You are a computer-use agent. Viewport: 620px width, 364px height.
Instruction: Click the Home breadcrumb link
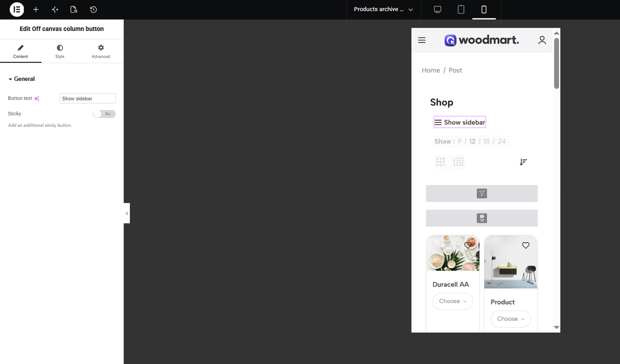(431, 70)
